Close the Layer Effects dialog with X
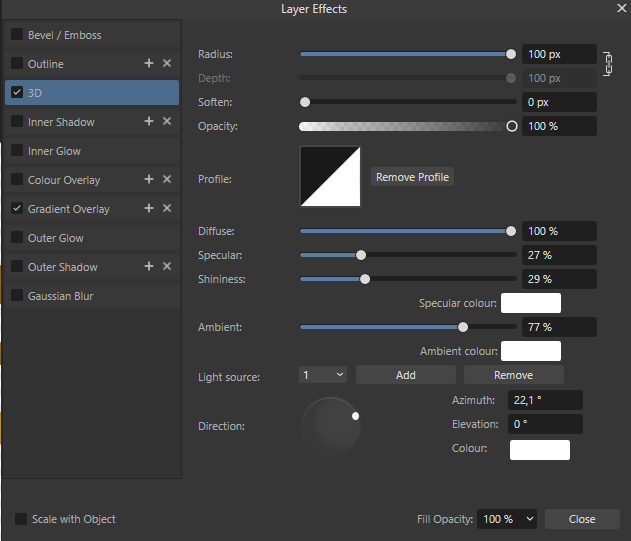Image resolution: width=631 pixels, height=541 pixels. [x=622, y=8]
